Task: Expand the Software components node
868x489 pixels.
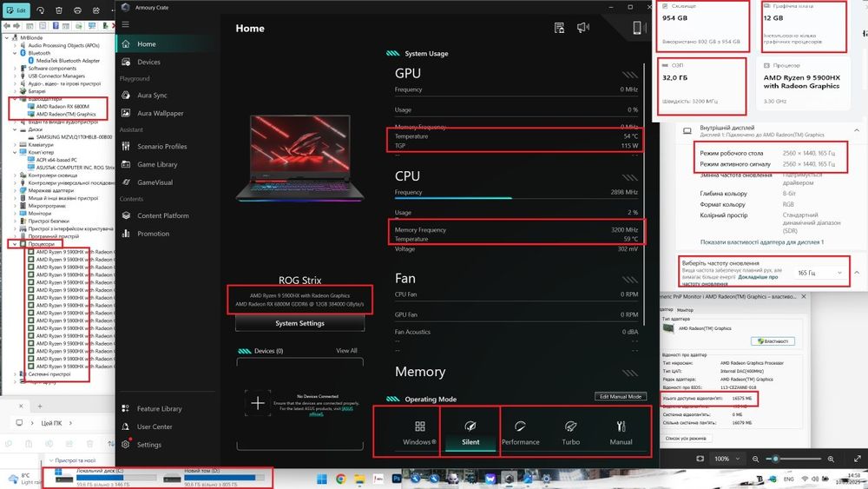Action: click(15, 69)
